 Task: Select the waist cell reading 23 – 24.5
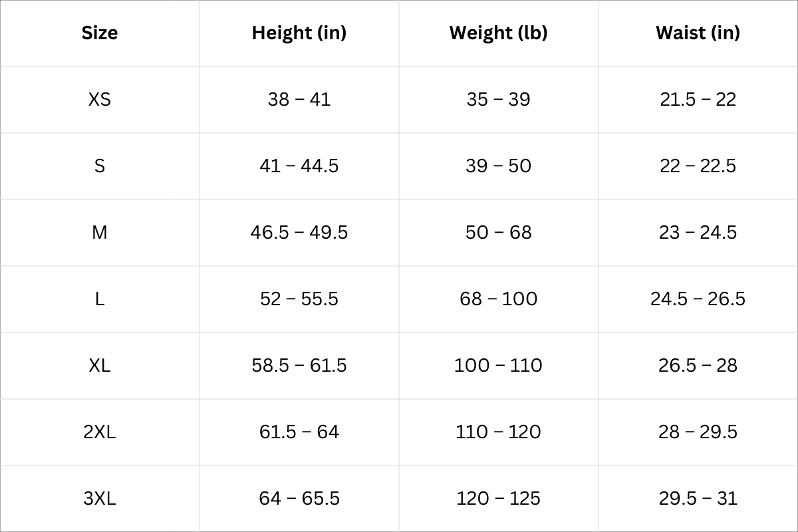point(698,232)
